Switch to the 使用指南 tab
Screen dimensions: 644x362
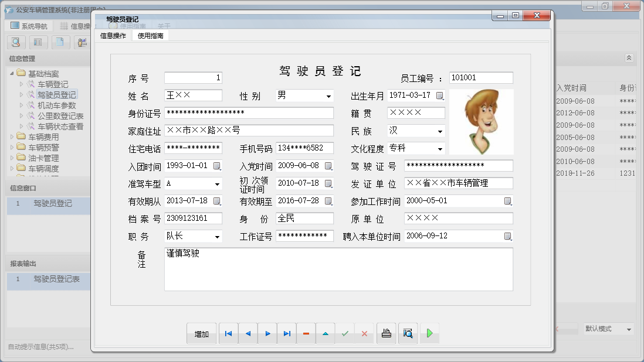[x=150, y=36]
